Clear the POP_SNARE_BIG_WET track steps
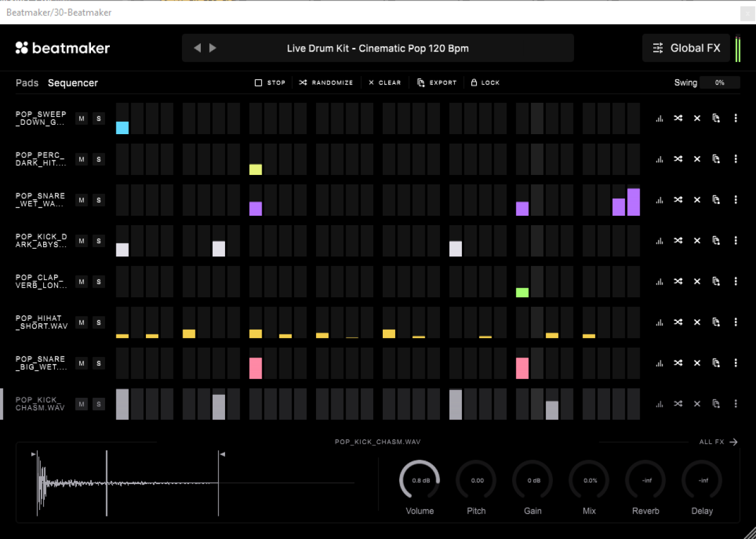756x539 pixels. pos(697,363)
